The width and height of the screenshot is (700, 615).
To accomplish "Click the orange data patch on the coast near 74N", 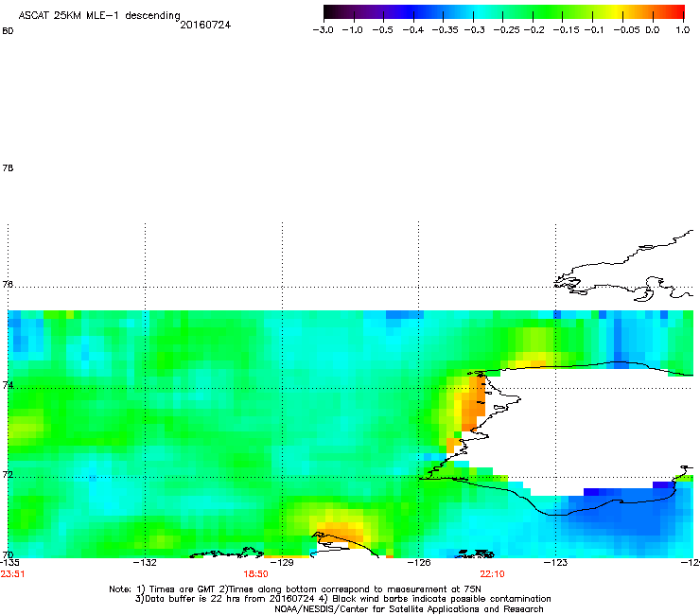I will pos(473,403).
